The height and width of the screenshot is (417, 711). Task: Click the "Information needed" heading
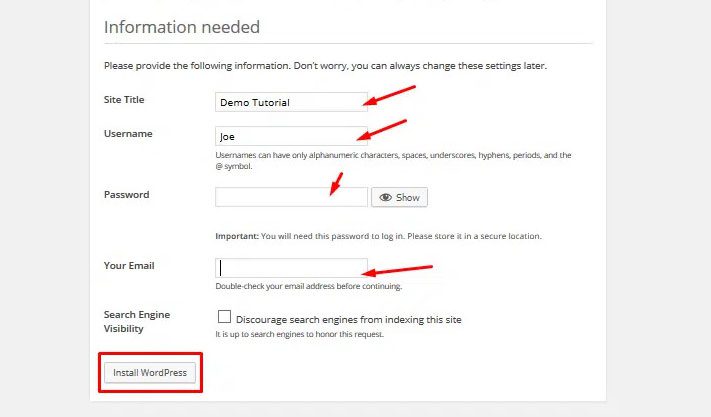tap(181, 27)
